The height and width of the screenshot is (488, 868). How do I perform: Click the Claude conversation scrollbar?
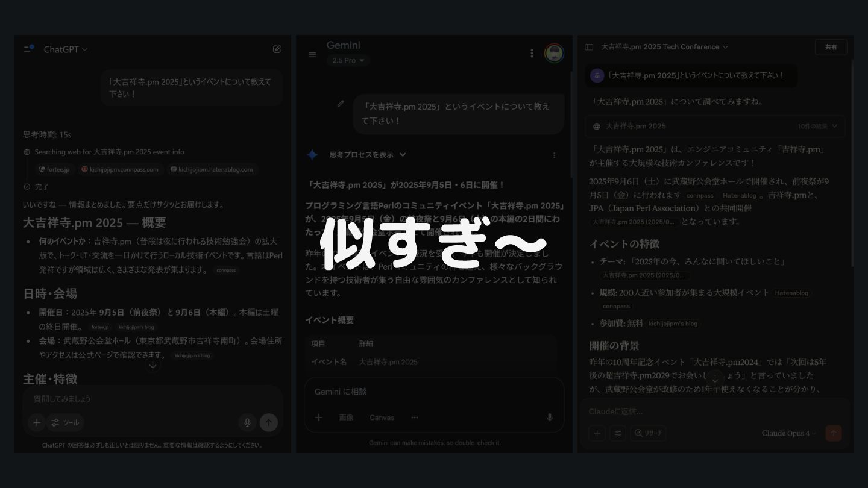[852, 163]
